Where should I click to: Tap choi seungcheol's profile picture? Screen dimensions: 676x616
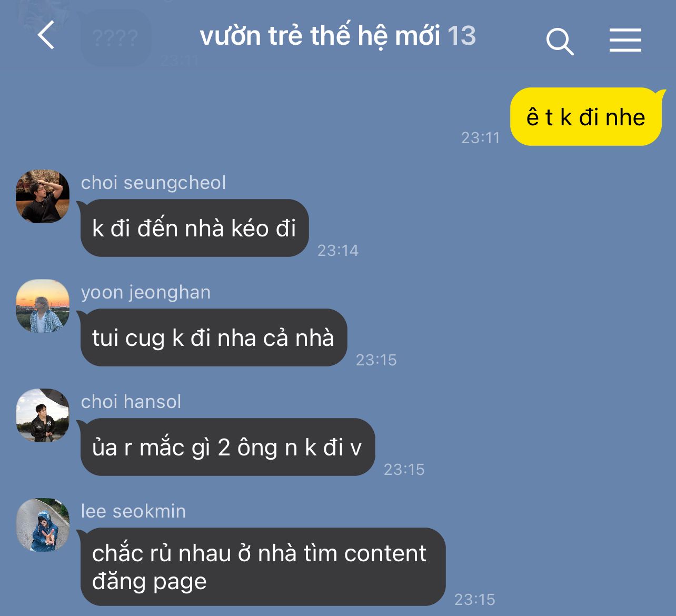pos(43,196)
